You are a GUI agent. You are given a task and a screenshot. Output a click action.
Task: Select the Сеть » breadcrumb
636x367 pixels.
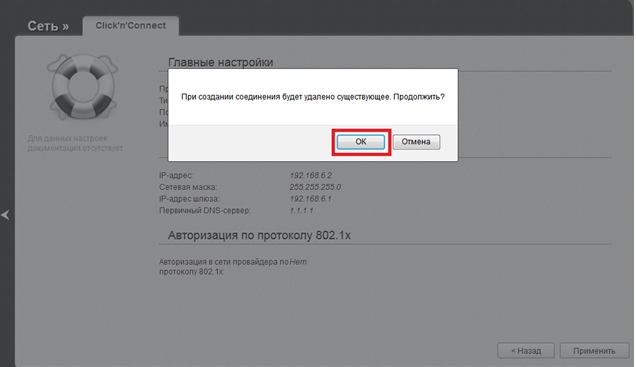pyautogui.click(x=48, y=26)
